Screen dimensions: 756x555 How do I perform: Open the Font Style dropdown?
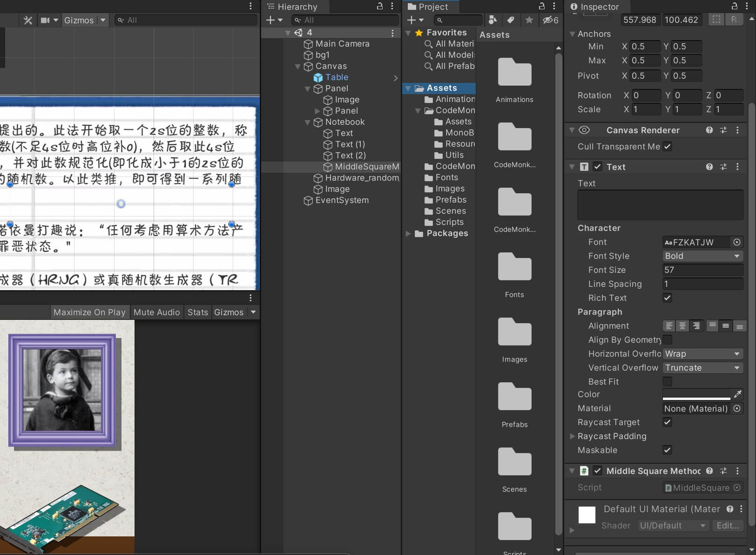pos(702,256)
